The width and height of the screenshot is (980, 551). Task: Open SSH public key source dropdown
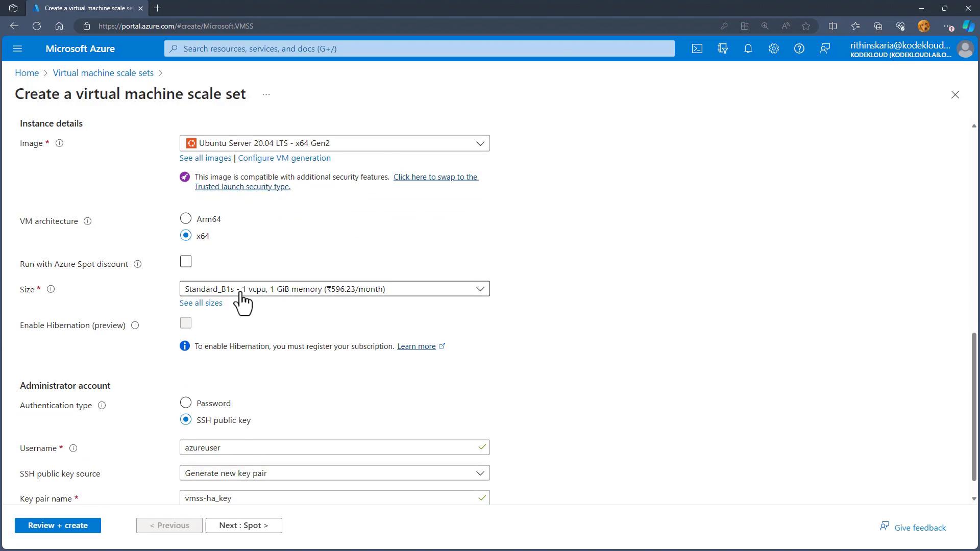tap(334, 473)
